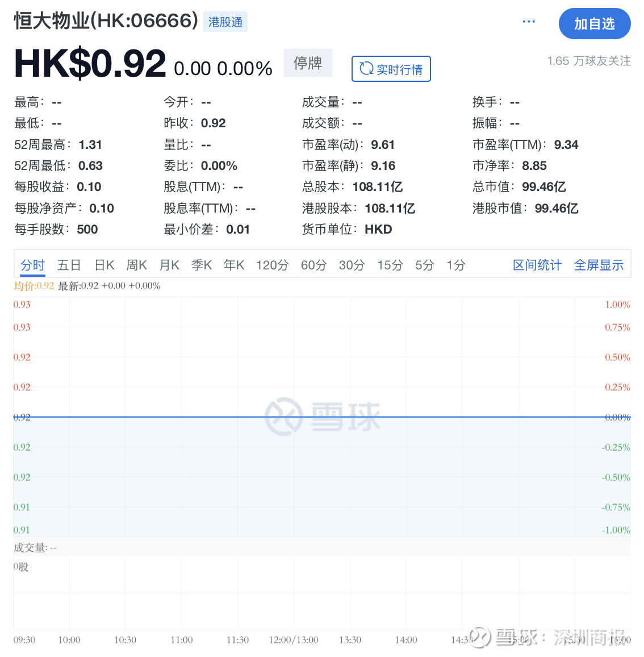Viewport: 644px width, 657px height.
Task: Open the 周K weekly chart tab
Action: pos(136,265)
